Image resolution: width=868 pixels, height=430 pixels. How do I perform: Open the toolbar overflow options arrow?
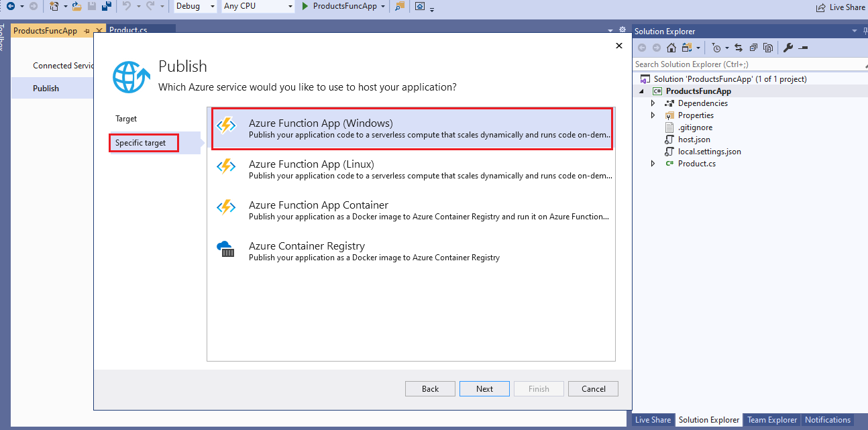[x=432, y=9]
